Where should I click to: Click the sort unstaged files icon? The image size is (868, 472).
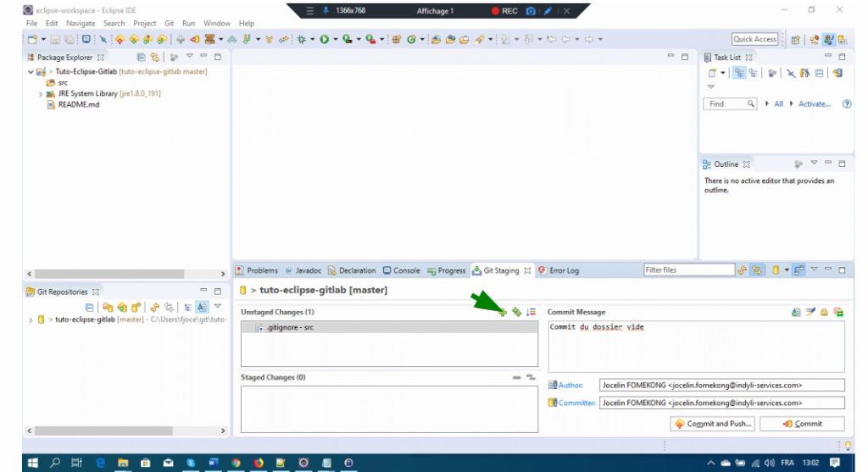[531, 312]
